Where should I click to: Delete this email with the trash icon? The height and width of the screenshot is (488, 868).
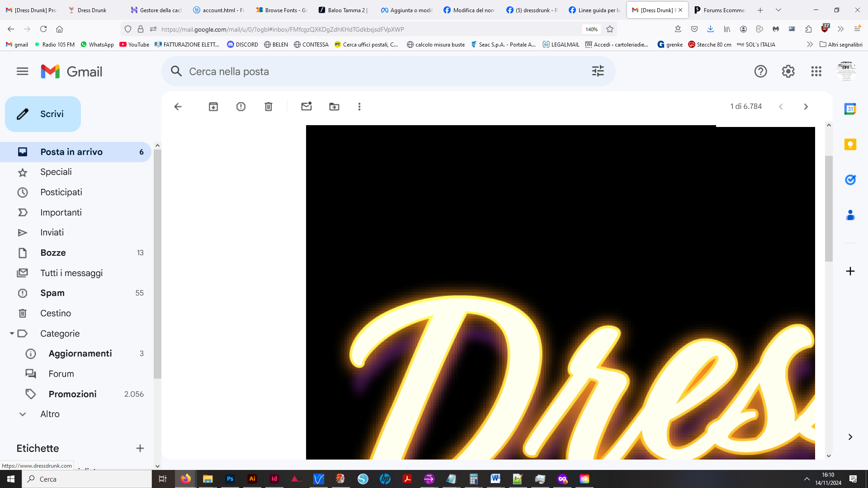pos(269,107)
